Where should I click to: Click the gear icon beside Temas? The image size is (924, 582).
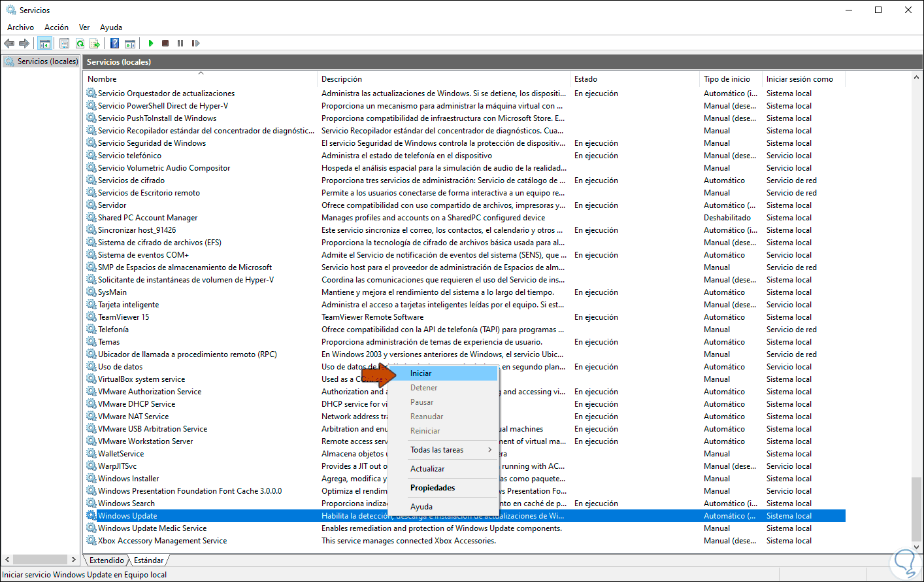(x=91, y=342)
